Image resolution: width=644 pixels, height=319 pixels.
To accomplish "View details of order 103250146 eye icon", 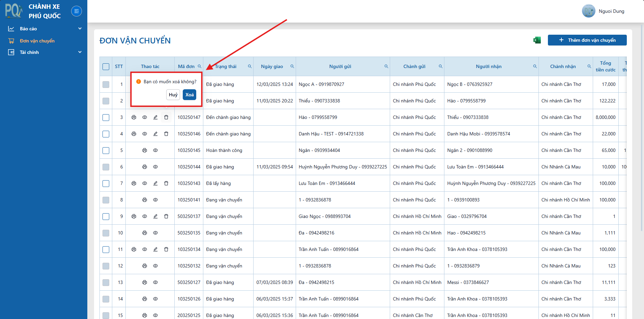I will (x=145, y=134).
